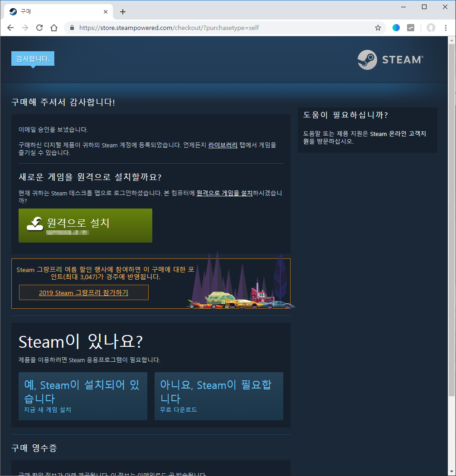
Task: Click the gray checkmark extension icon
Action: click(411, 28)
